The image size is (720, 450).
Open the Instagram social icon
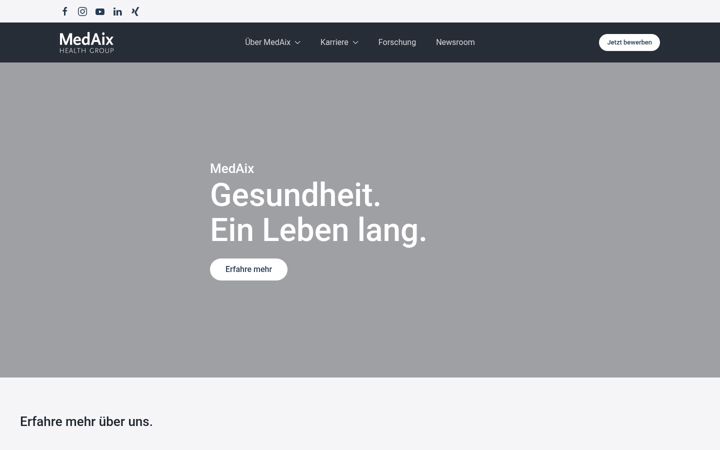tap(82, 11)
